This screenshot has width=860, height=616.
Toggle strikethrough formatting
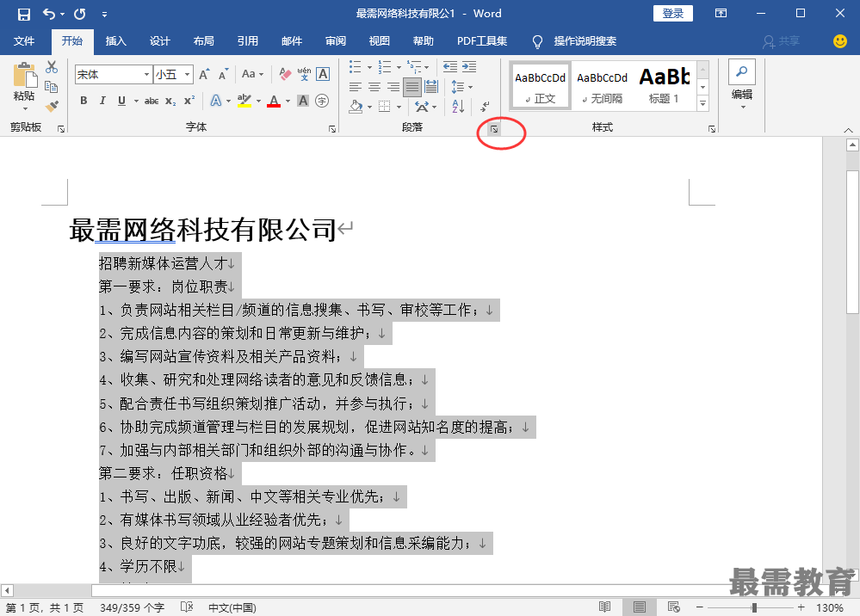152,101
